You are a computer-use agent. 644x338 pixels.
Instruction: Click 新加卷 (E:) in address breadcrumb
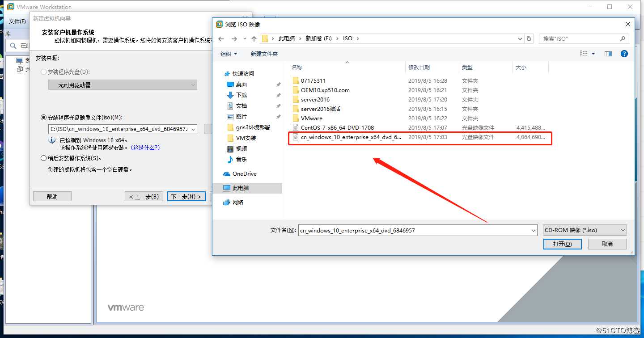(x=319, y=39)
